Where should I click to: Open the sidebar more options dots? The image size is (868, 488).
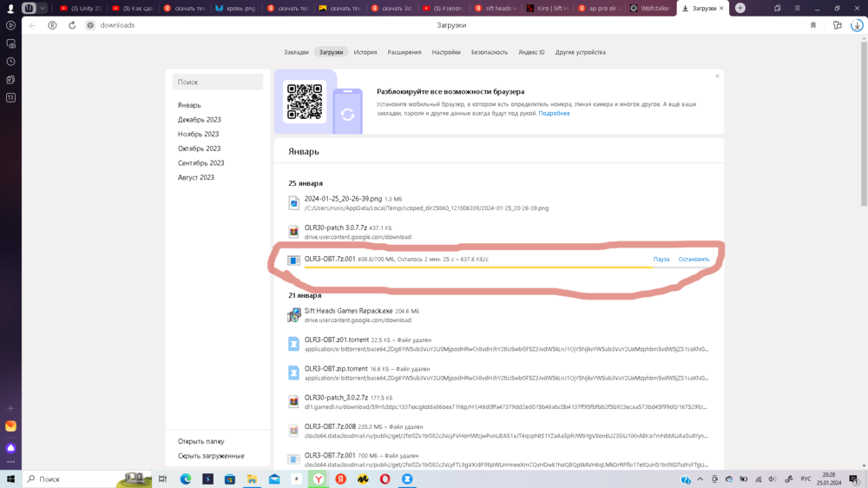tap(10, 462)
